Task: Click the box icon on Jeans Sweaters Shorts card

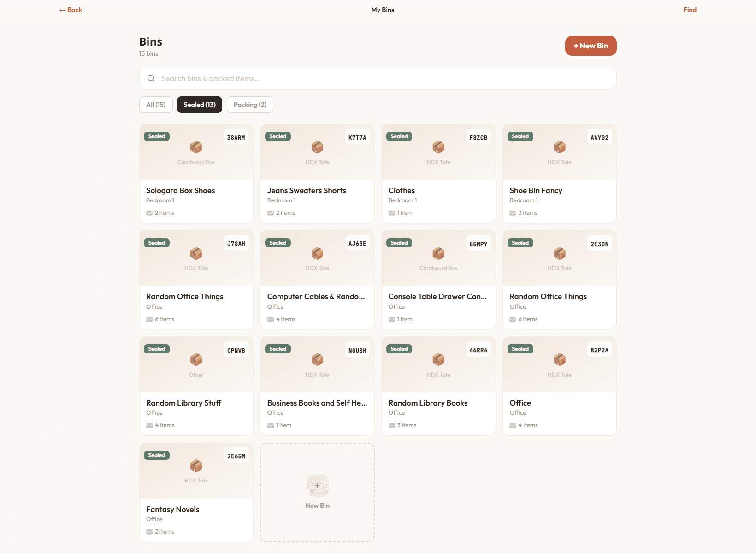Action: 317,147
